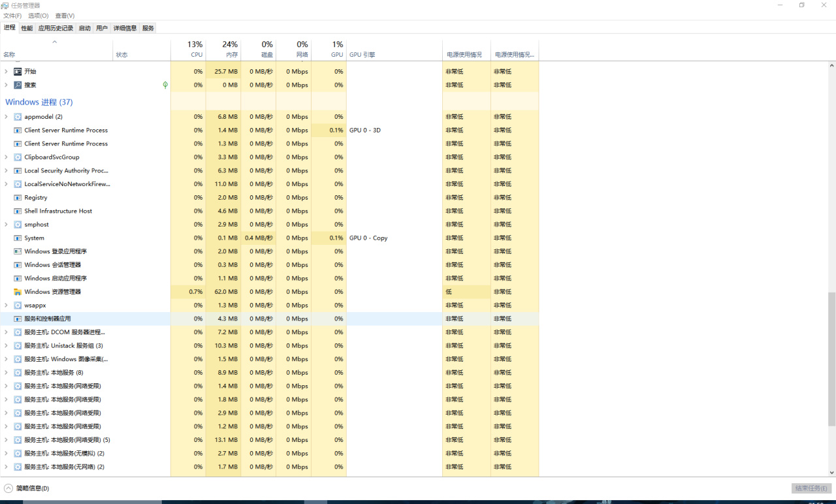Click the scrollbar up arrow
This screenshot has width=836, height=504.
coord(832,65)
